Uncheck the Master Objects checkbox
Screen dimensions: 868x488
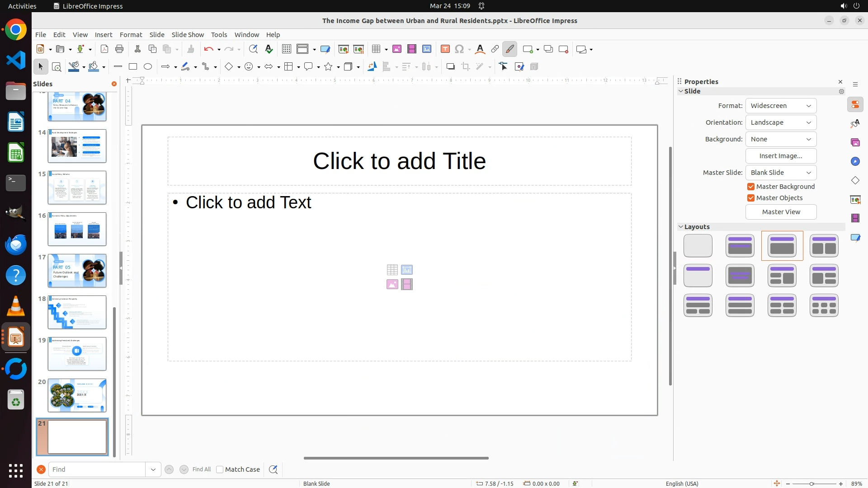coord(751,198)
